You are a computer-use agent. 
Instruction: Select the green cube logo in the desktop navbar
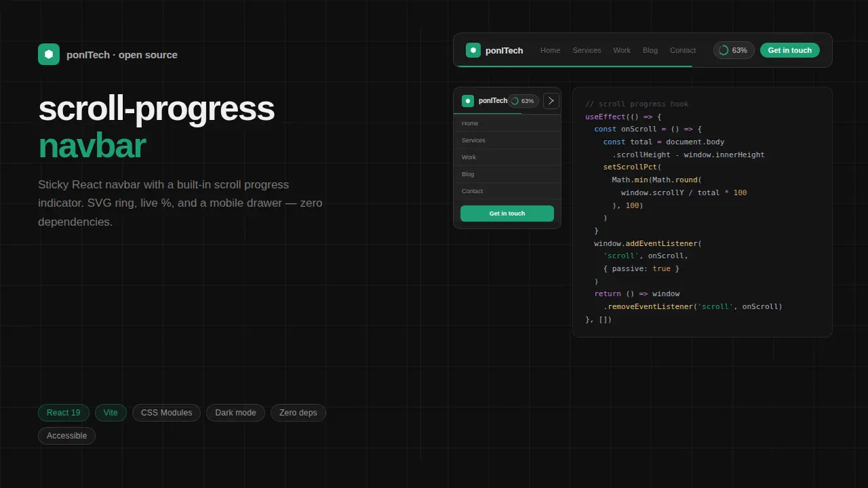coord(473,49)
